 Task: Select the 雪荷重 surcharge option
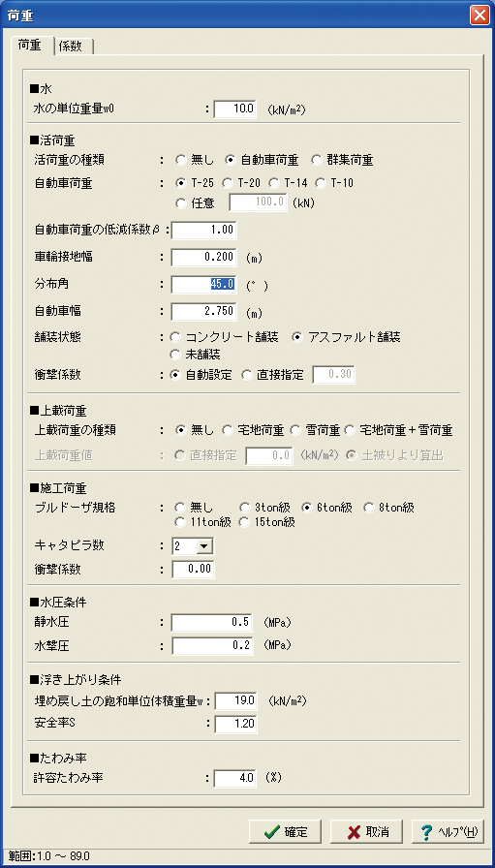click(x=315, y=430)
